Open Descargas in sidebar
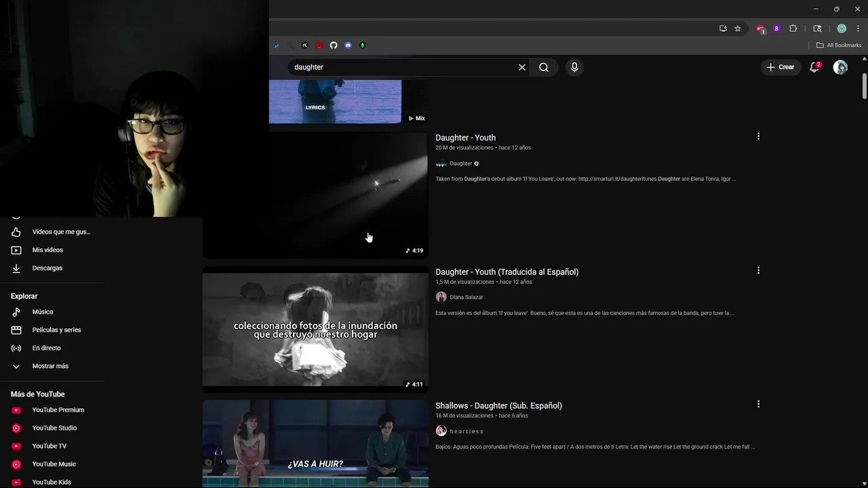The image size is (868, 488). (x=47, y=268)
